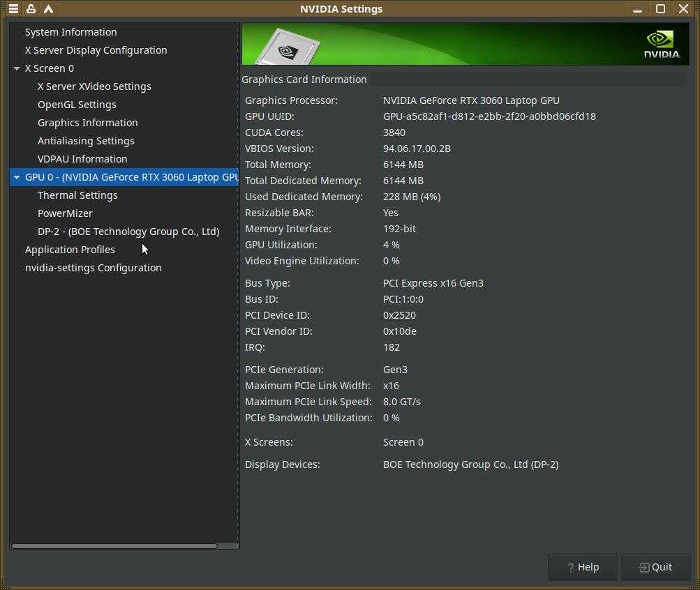
Task: Click the lock icon in title bar
Action: pos(31,8)
